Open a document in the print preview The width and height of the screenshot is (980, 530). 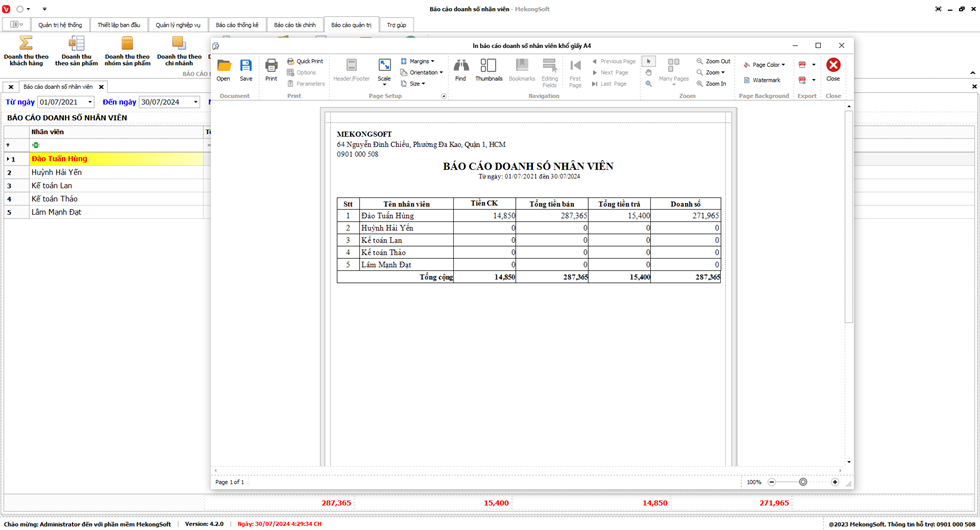(223, 69)
